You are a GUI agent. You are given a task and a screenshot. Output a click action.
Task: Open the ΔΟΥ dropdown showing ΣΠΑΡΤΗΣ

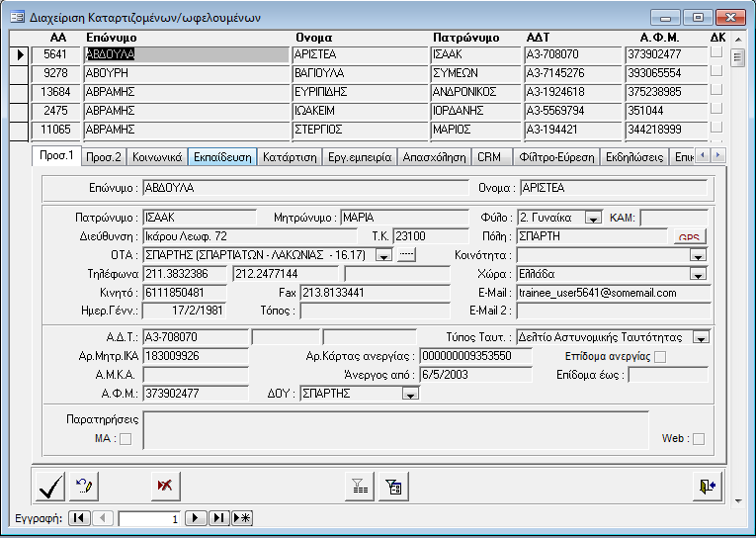click(411, 394)
